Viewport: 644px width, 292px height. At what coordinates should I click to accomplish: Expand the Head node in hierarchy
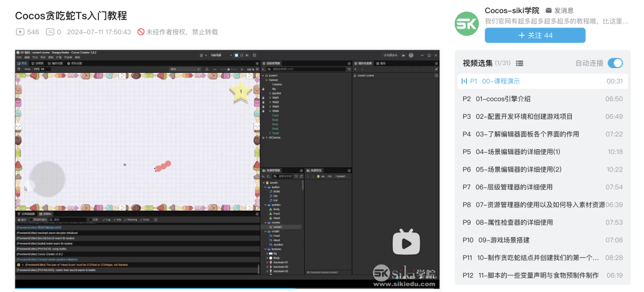(270, 133)
